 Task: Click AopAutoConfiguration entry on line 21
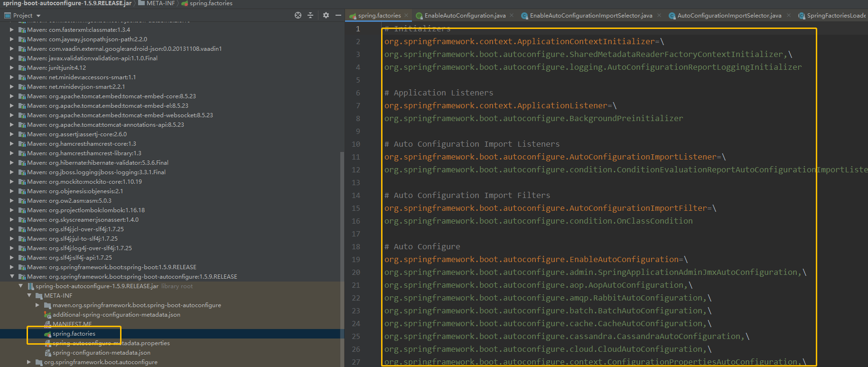pos(636,285)
